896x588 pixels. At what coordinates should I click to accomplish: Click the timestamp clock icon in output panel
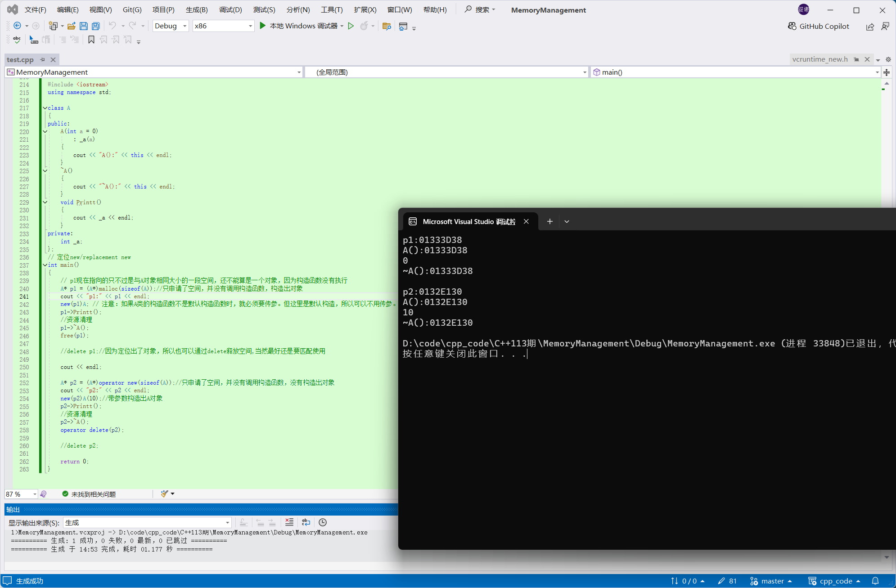click(323, 522)
